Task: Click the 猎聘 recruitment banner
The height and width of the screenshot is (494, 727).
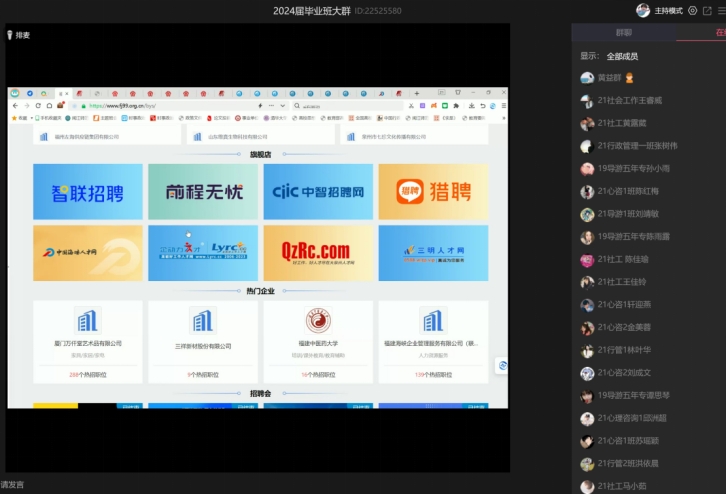Action: pyautogui.click(x=433, y=191)
